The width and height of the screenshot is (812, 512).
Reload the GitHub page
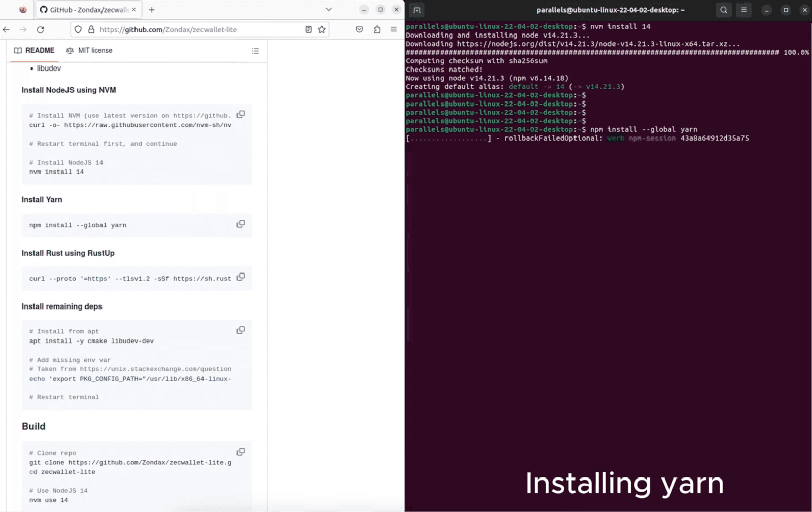click(41, 29)
